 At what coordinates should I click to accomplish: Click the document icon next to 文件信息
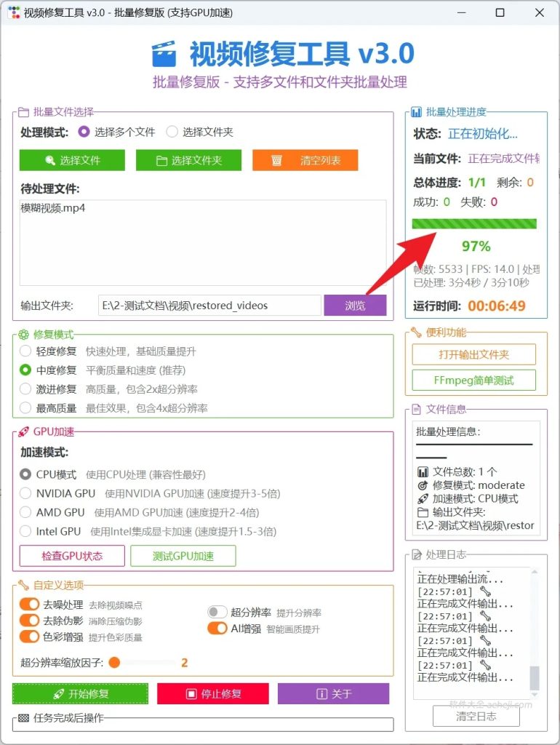pos(416,409)
